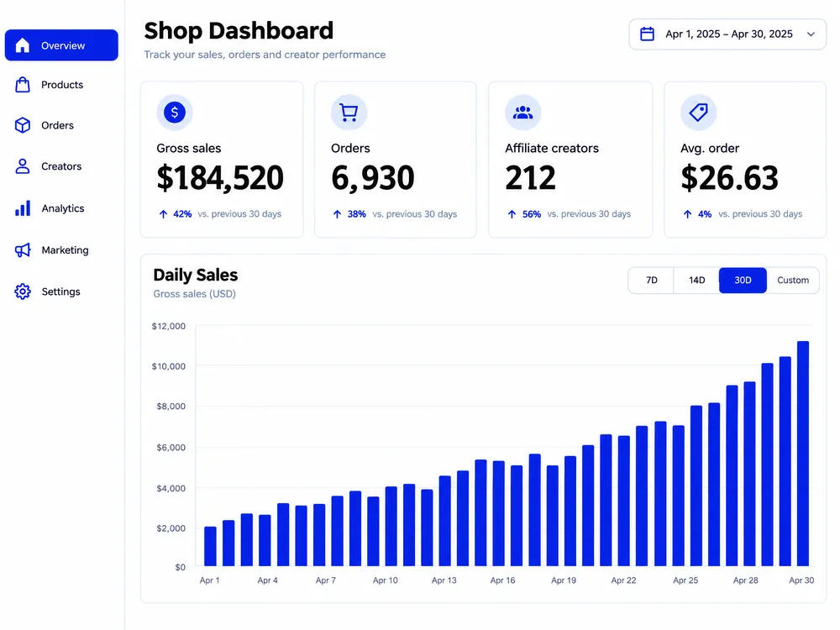Choose the Custom chart range
The width and height of the screenshot is (840, 630).
click(x=793, y=281)
